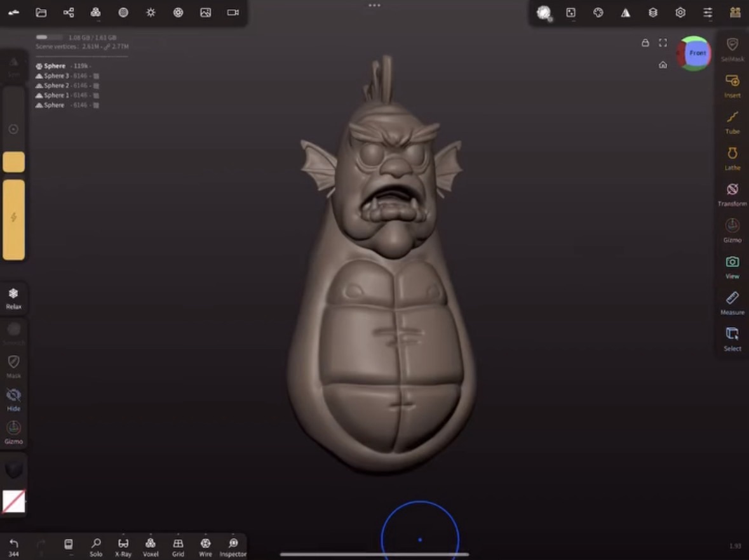
Task: Open the Voxel remesh menu
Action: tap(151, 547)
